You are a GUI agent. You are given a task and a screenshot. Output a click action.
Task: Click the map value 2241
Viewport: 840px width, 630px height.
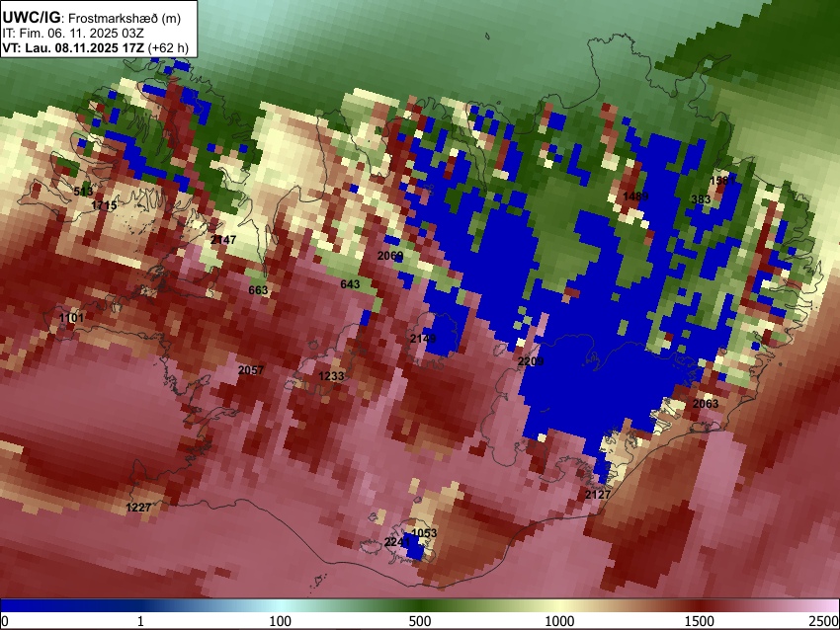tap(397, 542)
